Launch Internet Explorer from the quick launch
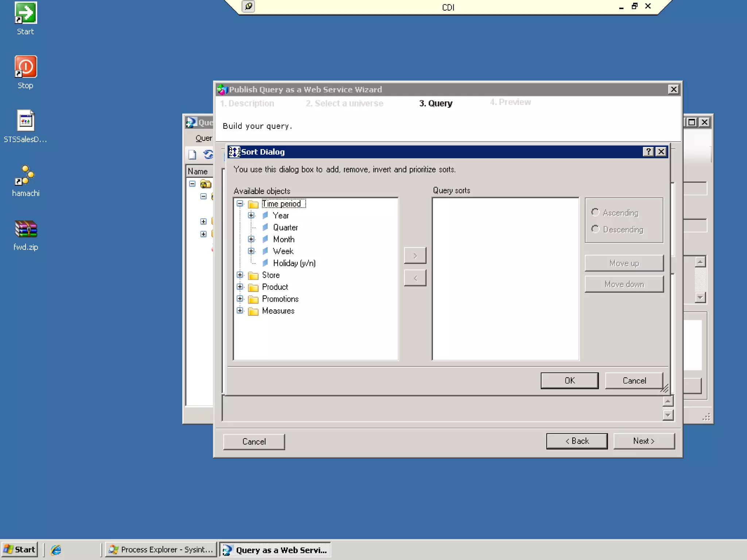This screenshot has height=560, width=747. click(x=56, y=550)
